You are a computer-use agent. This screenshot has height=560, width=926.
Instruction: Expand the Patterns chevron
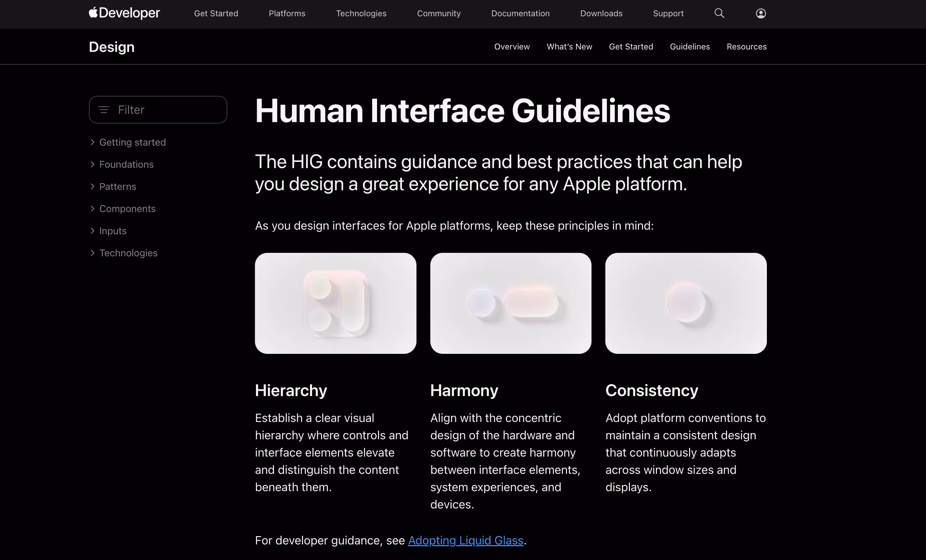tap(92, 186)
